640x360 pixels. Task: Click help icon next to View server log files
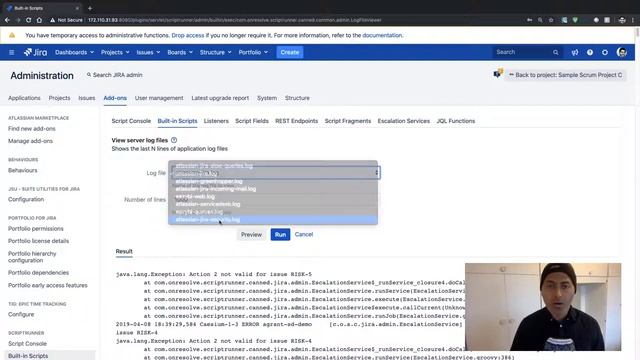(174, 140)
